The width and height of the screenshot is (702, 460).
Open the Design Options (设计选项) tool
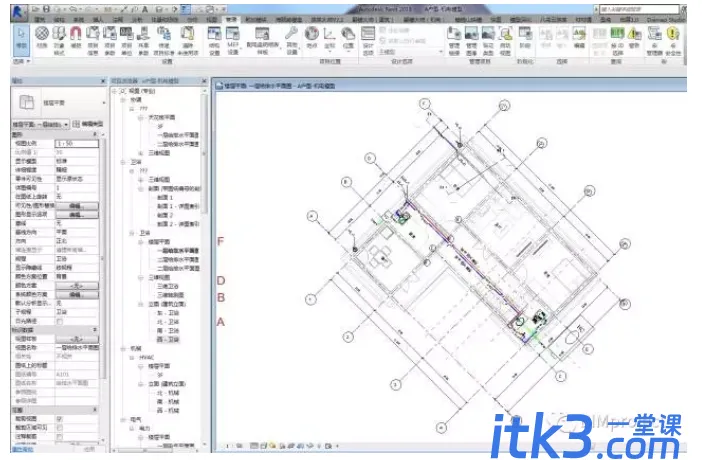pyautogui.click(x=368, y=39)
